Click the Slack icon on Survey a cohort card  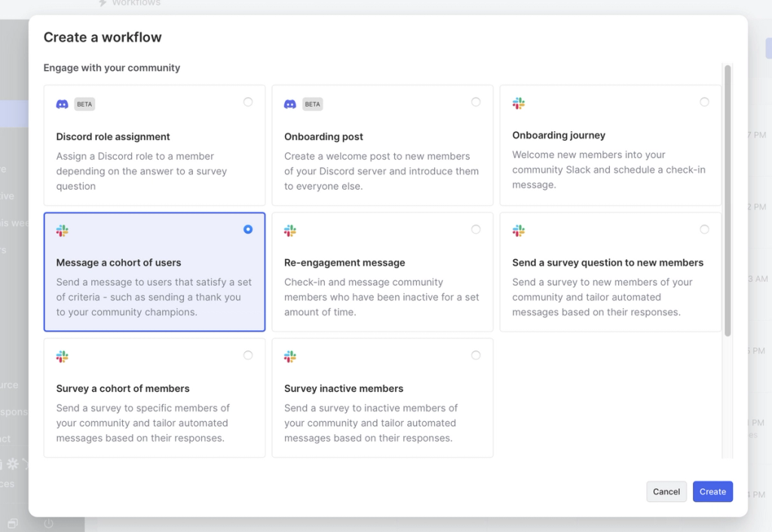coord(62,356)
